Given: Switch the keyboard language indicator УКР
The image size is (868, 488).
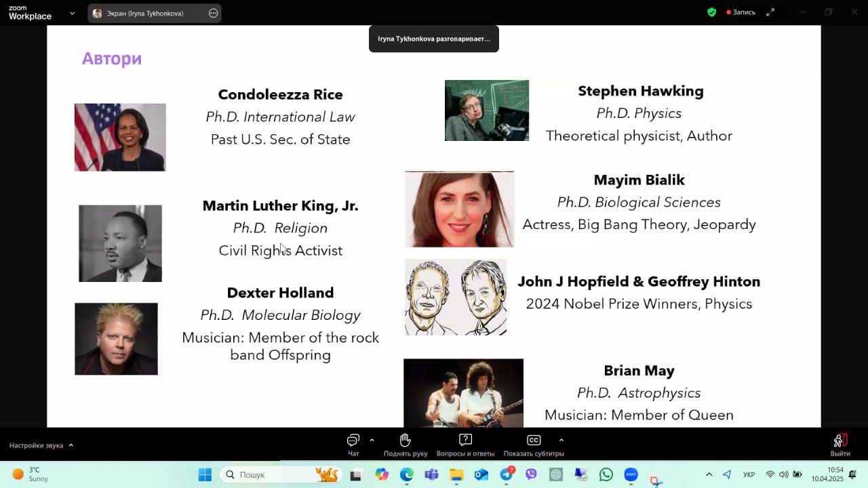Looking at the screenshot, I should pos(749,474).
